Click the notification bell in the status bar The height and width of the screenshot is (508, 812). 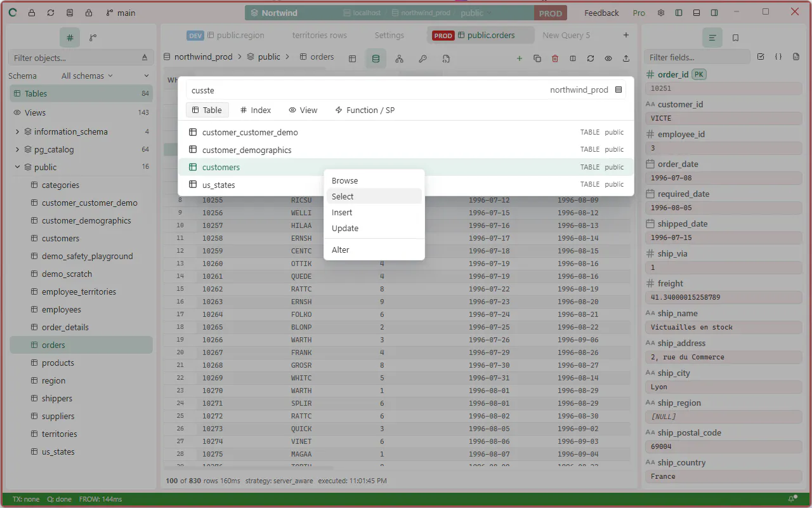[792, 499]
